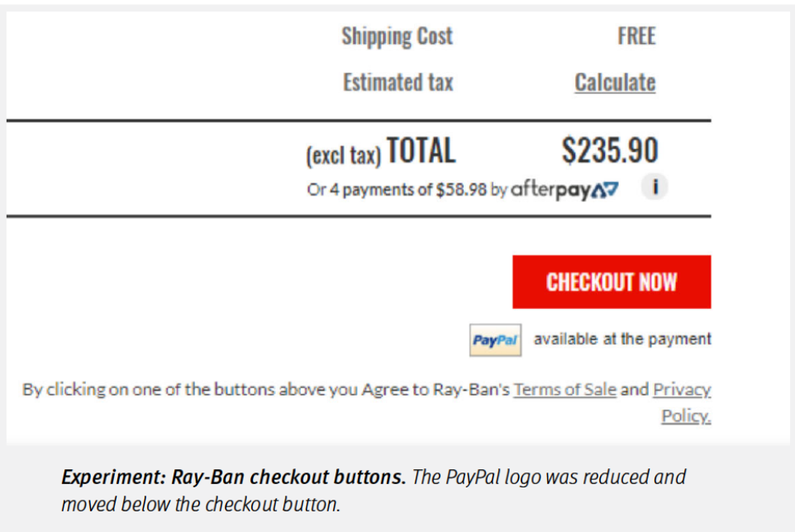The image size is (795, 532).
Task: Open the Terms of Sale link
Action: point(564,389)
